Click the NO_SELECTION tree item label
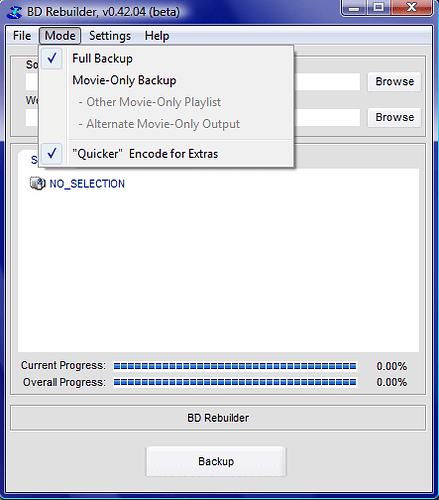439x500 pixels. click(x=87, y=184)
